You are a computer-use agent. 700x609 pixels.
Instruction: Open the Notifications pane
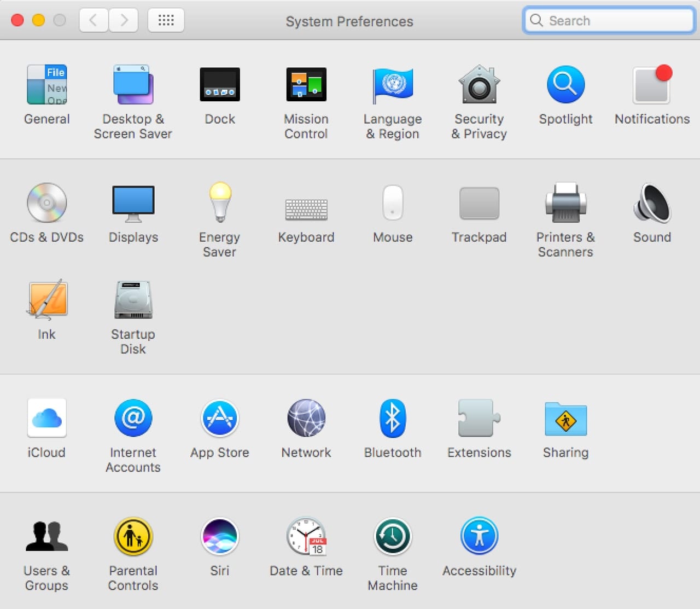(652, 85)
